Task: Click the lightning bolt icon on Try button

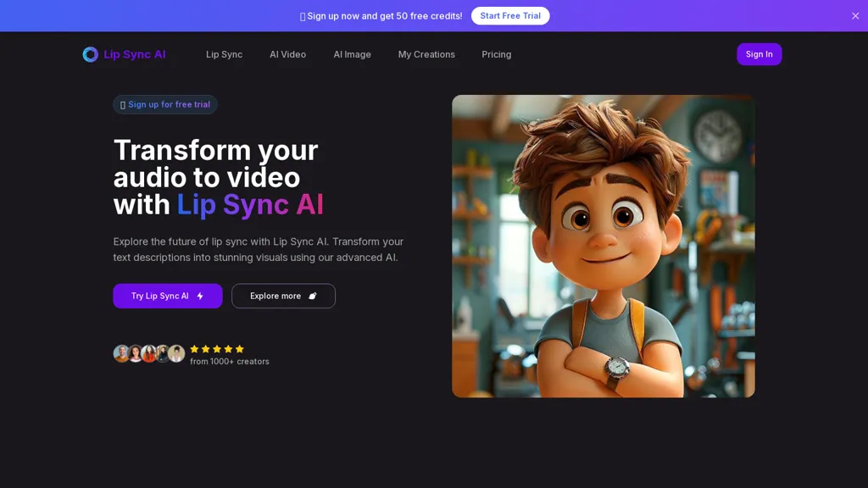Action: [200, 297]
